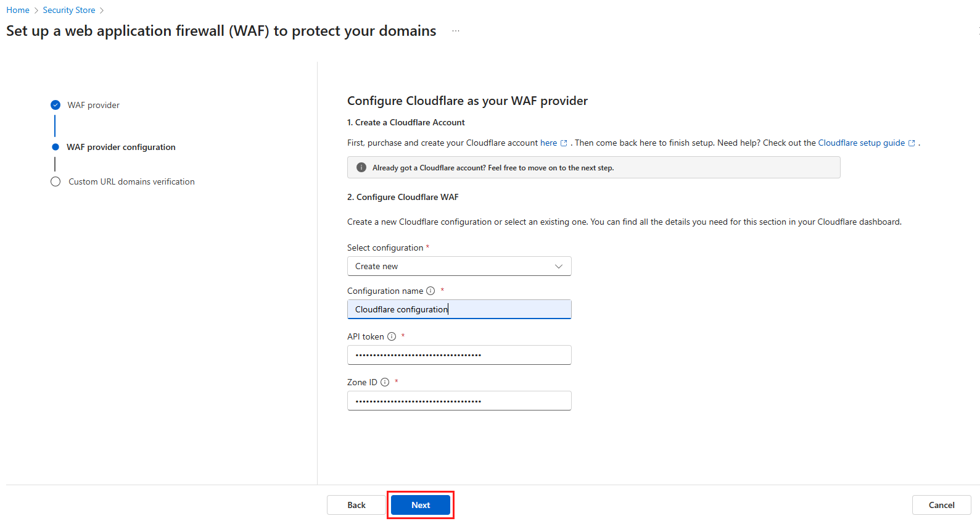Click the Next button
The width and height of the screenshot is (980, 521).
point(421,505)
